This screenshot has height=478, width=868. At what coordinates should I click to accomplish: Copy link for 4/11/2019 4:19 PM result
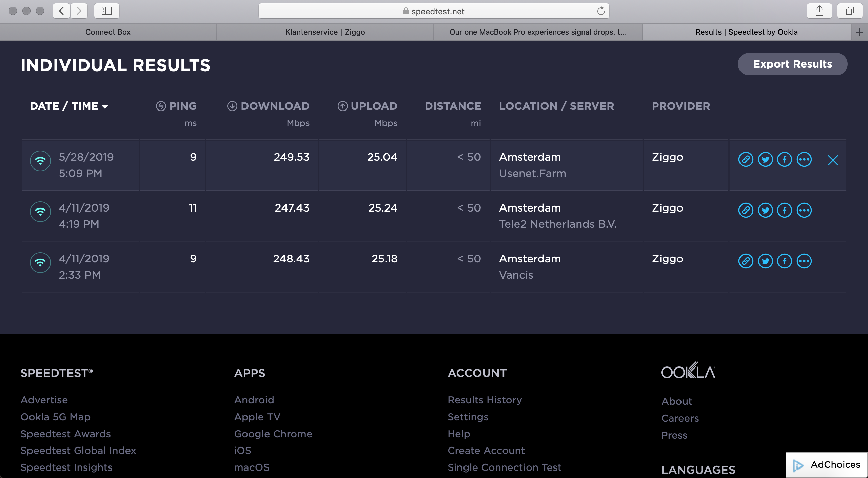point(746,210)
